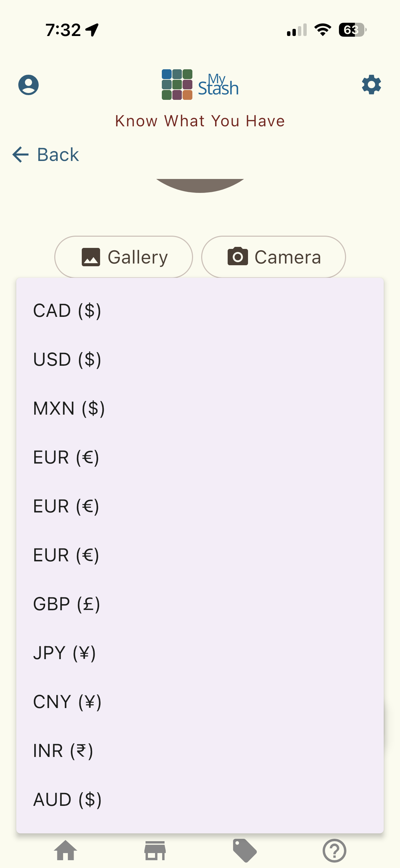
Task: Choose INR (₹) currency
Action: click(x=63, y=751)
